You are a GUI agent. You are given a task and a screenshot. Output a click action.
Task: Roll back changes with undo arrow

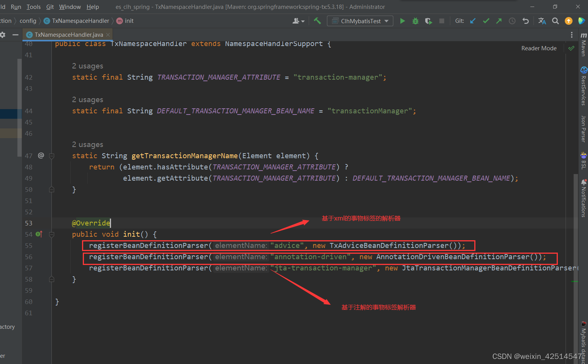click(x=525, y=21)
